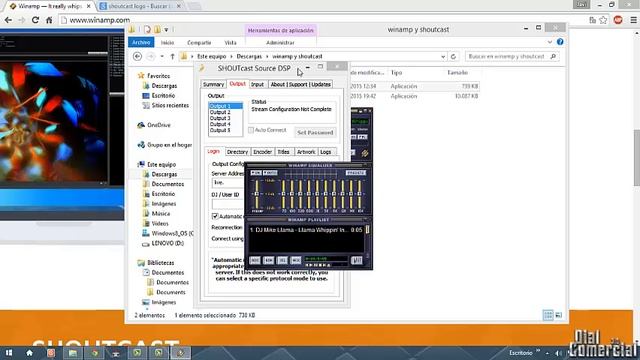This screenshot has height=360, width=640.
Task: Expand the address bar history dropdown
Action: click(x=443, y=56)
